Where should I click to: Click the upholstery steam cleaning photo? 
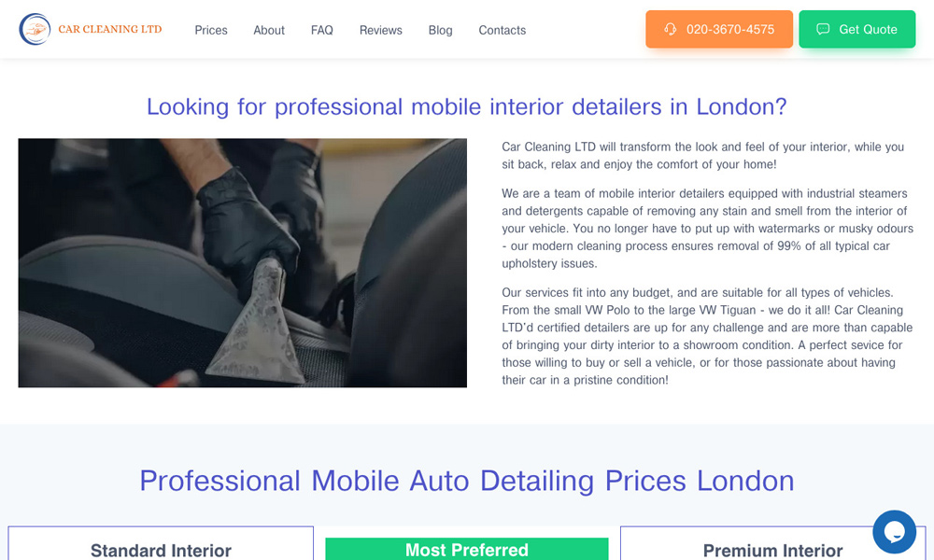243,263
